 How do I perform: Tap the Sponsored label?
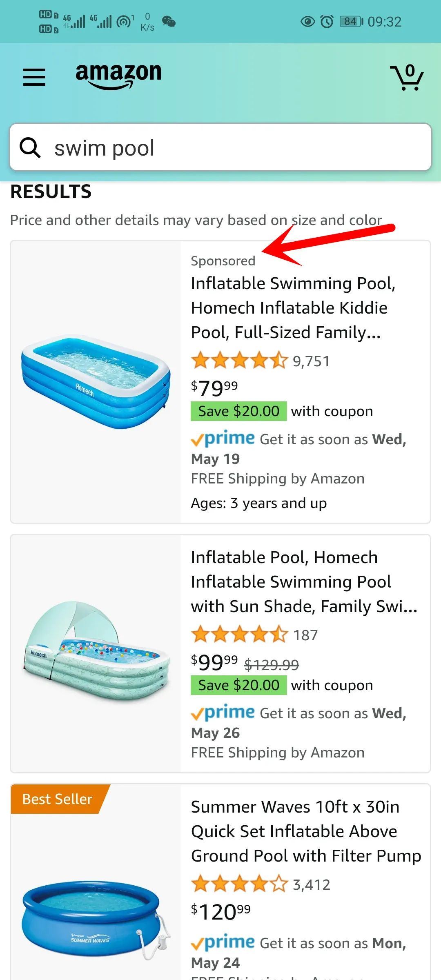click(223, 261)
